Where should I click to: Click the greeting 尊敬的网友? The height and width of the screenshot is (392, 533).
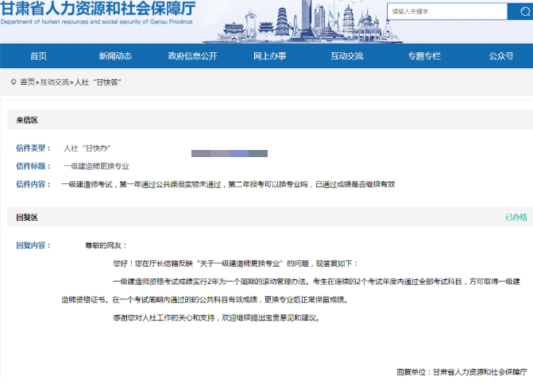106,245
